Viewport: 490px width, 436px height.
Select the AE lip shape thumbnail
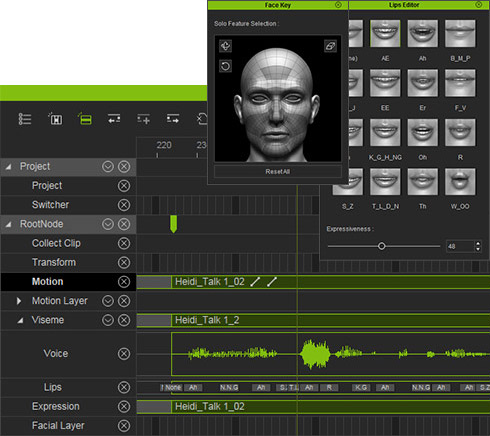pos(385,33)
